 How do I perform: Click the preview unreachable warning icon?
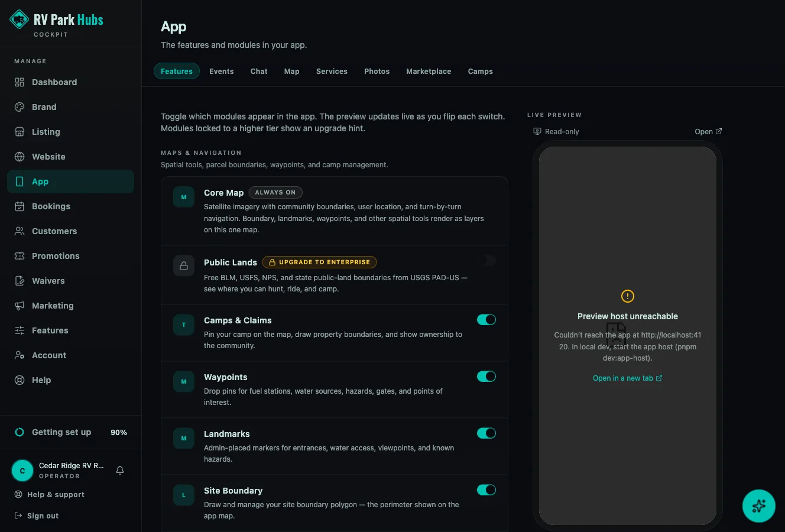pyautogui.click(x=628, y=296)
